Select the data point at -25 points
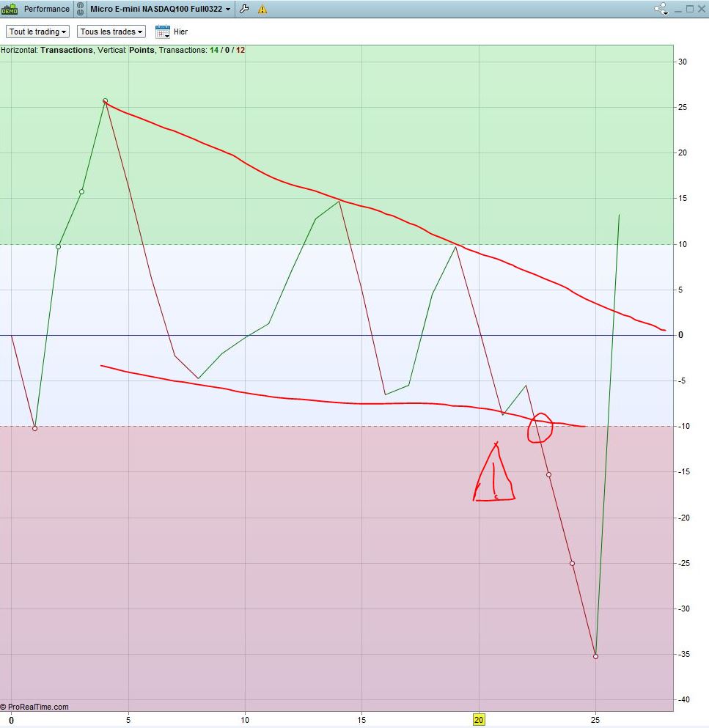Screen dimensions: 709x728 coord(572,563)
